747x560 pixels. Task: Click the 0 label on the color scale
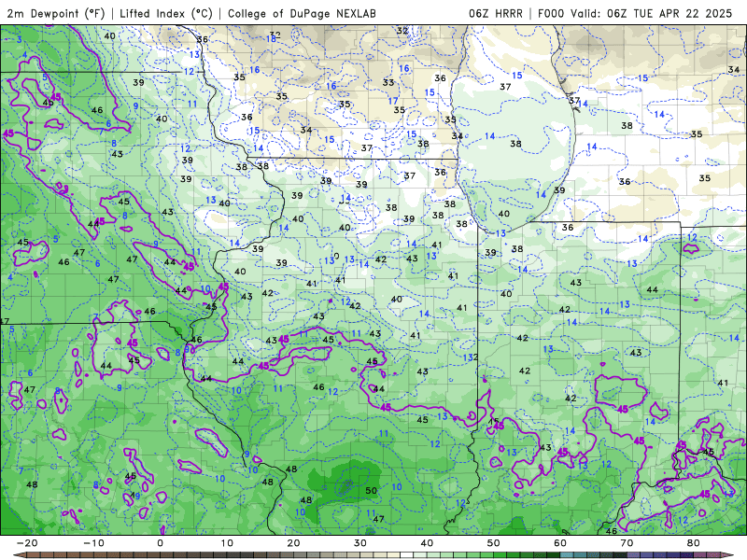(160, 543)
